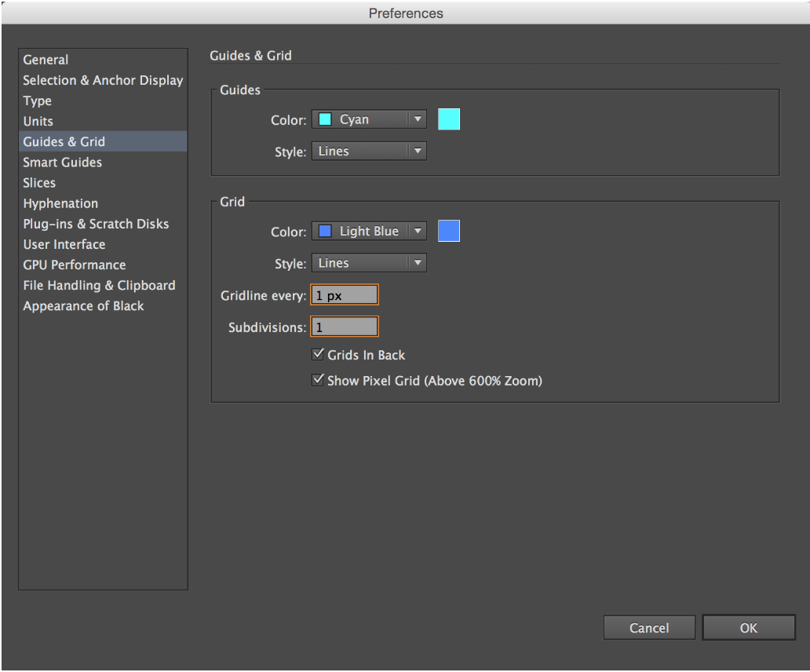This screenshot has height=672, width=810.
Task: Open GPU Performance settings
Action: tap(103, 265)
